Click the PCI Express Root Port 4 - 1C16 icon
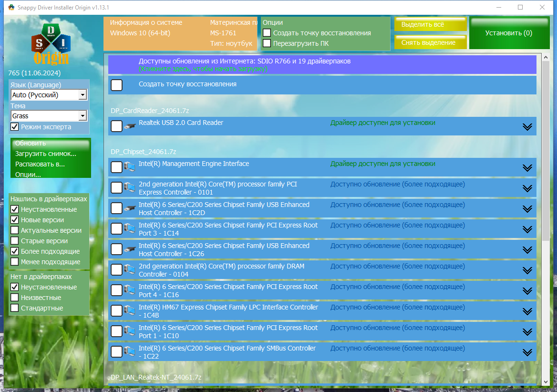 tap(130, 290)
